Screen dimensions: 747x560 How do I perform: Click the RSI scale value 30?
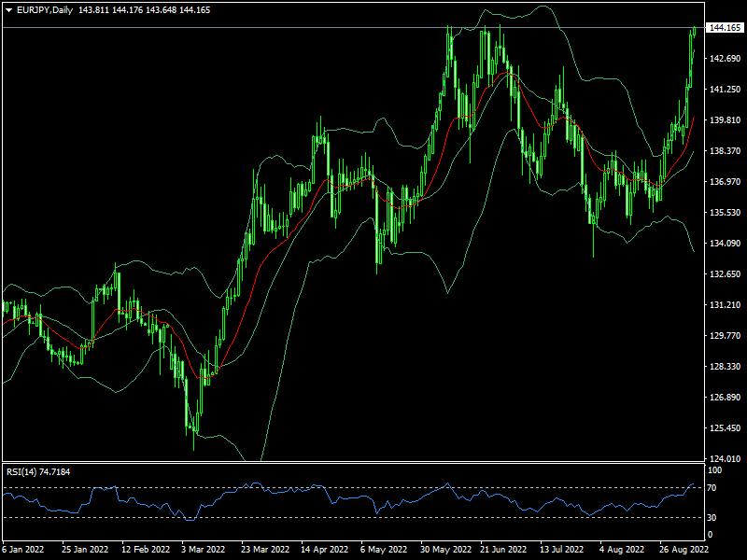tap(712, 518)
